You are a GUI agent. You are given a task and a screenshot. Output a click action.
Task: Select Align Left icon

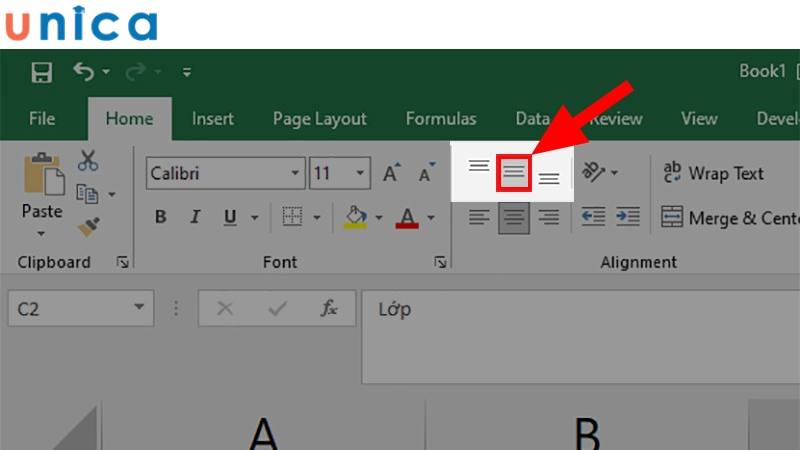click(x=479, y=217)
